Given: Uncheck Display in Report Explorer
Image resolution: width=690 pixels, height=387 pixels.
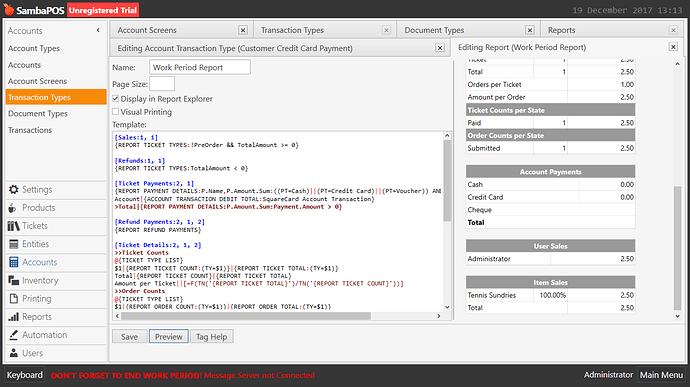Looking at the screenshot, I should 116,99.
